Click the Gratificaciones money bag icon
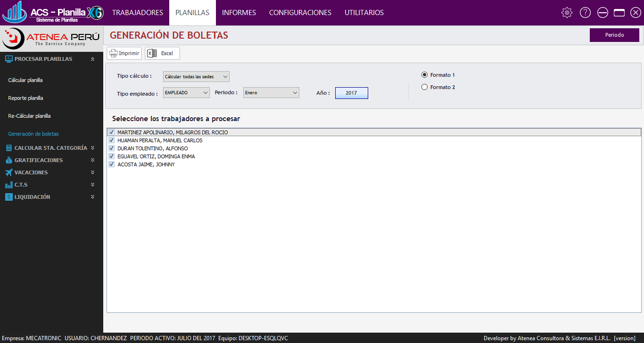This screenshot has height=343, width=644. 8,160
